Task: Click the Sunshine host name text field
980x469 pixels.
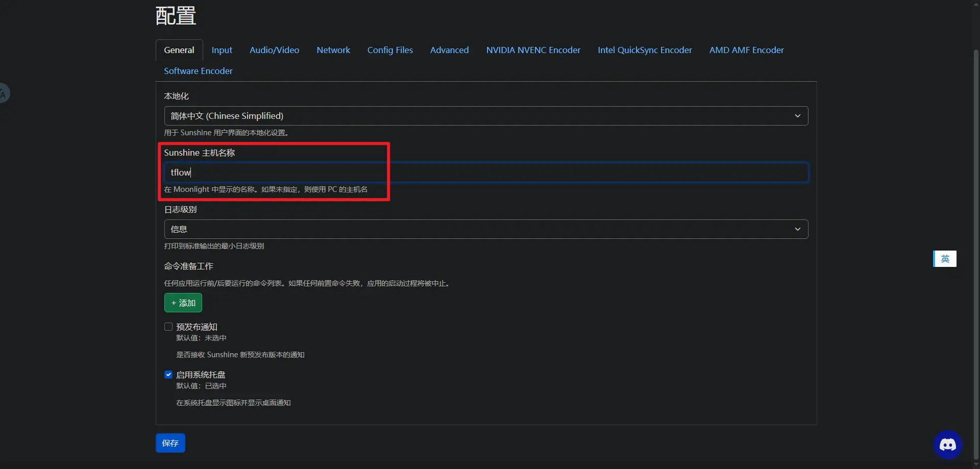Action: [x=485, y=172]
